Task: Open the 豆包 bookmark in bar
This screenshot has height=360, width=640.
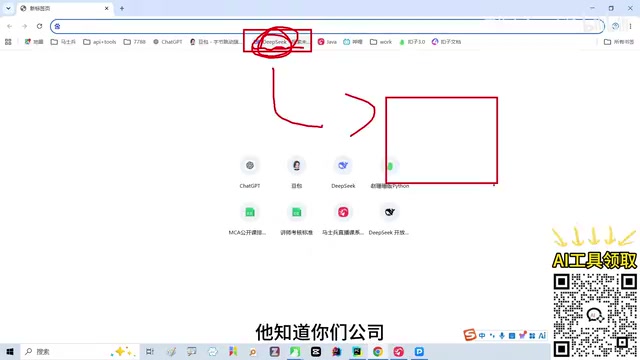Action: 216,42
